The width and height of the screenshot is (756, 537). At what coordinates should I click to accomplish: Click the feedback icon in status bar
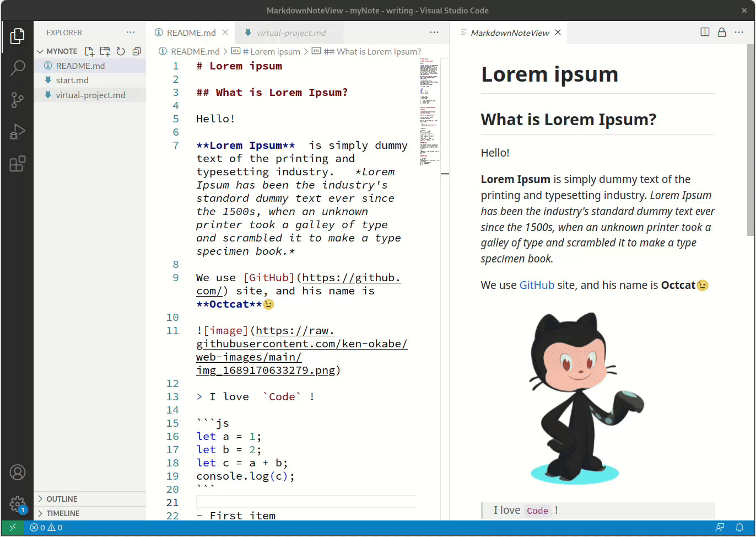[720, 528]
